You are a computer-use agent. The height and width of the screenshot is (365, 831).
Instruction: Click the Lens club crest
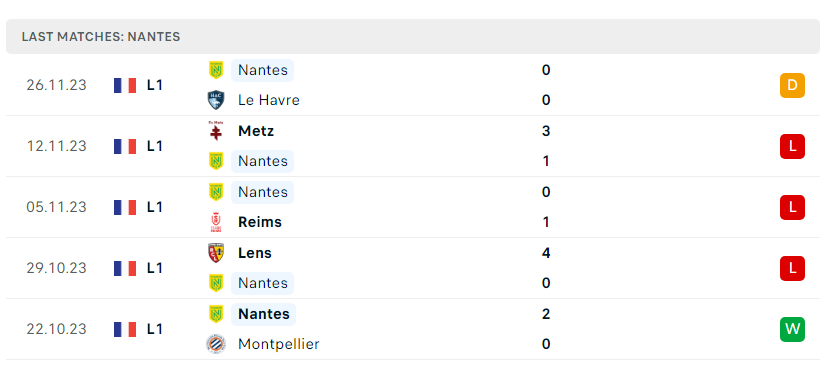[x=216, y=253]
